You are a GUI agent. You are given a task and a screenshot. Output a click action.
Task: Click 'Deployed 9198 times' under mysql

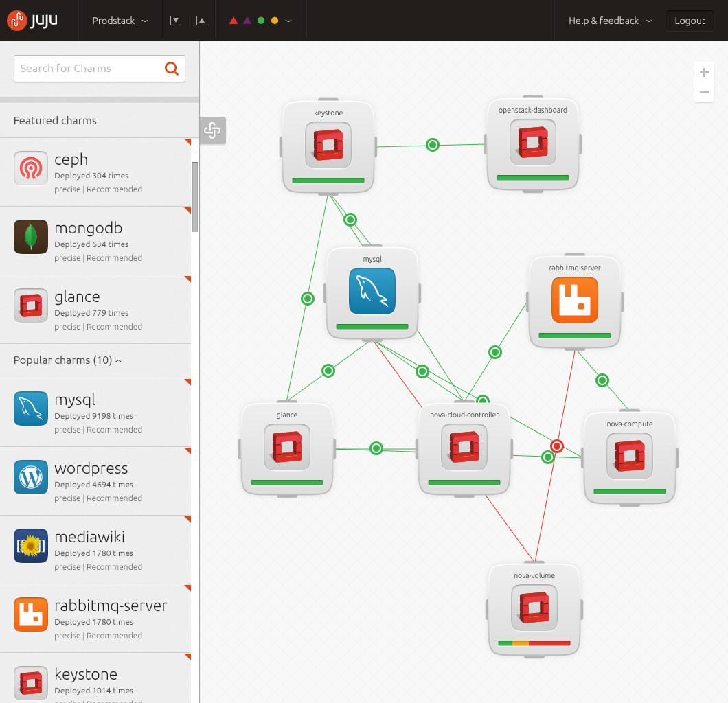pos(94,416)
